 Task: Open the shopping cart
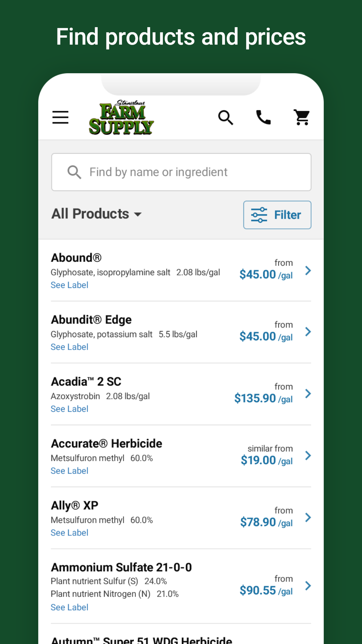[302, 117]
